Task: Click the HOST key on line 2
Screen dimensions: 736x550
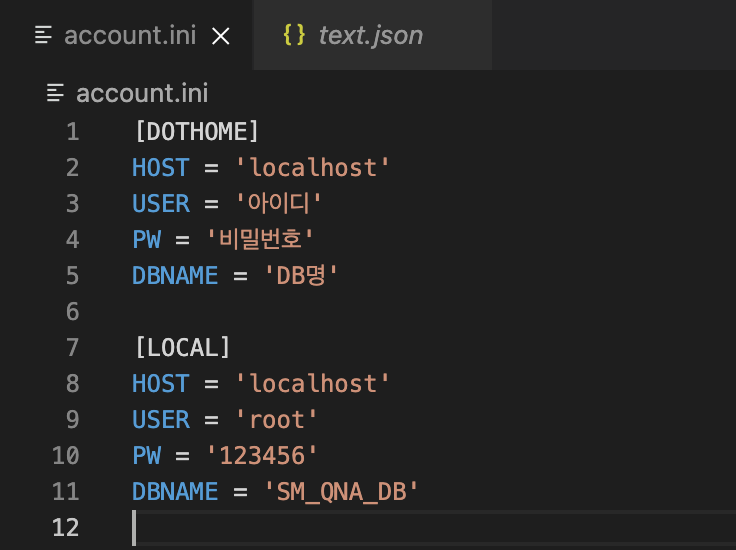Action: (161, 168)
